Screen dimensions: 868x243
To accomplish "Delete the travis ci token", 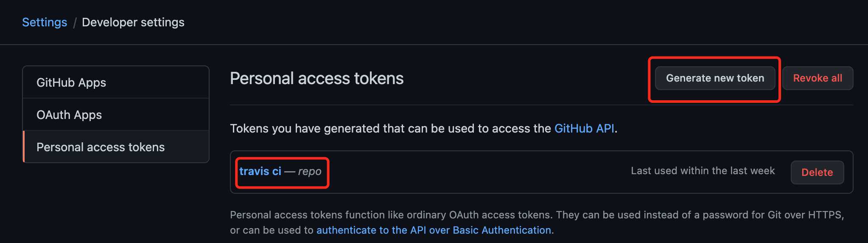I will click(817, 172).
